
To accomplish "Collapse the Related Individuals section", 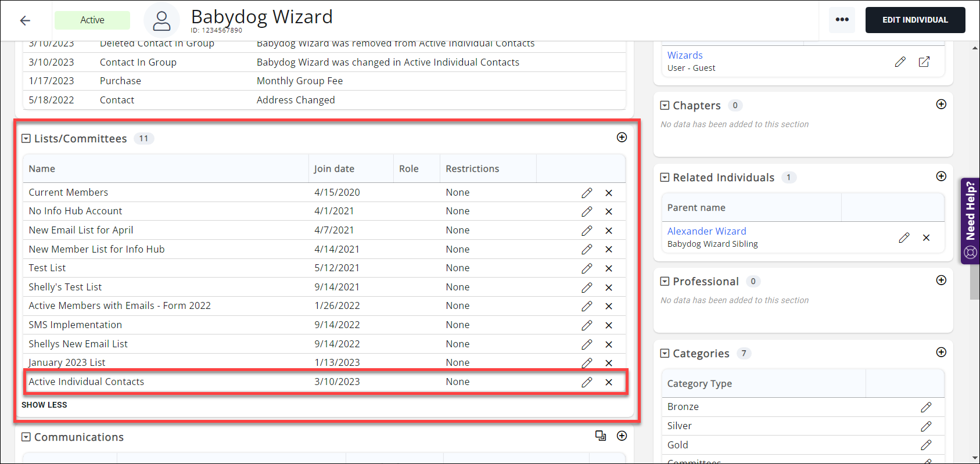I will 665,178.
